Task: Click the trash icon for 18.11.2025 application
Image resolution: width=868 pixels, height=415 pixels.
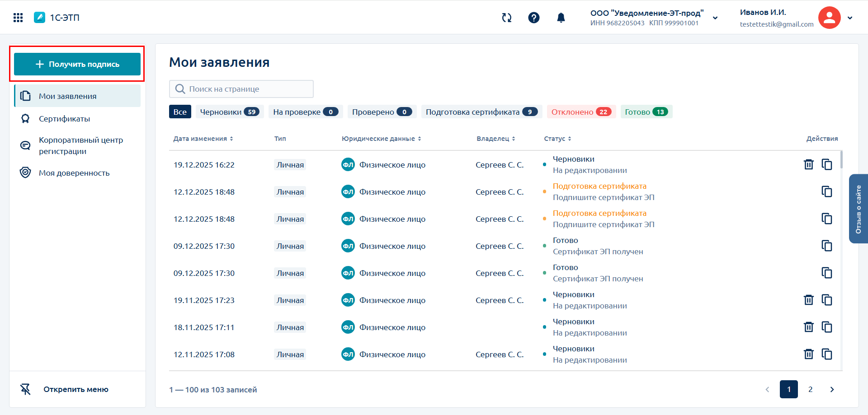Action: point(808,327)
